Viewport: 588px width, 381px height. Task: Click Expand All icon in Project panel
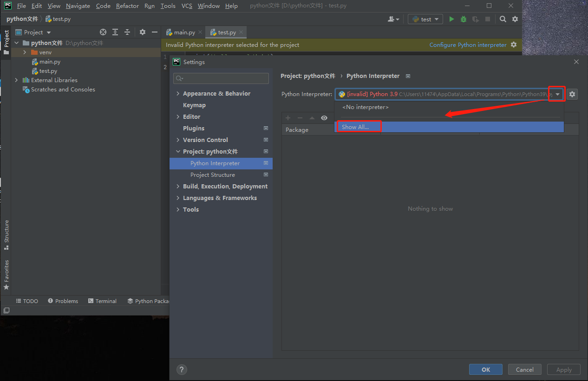(x=115, y=32)
